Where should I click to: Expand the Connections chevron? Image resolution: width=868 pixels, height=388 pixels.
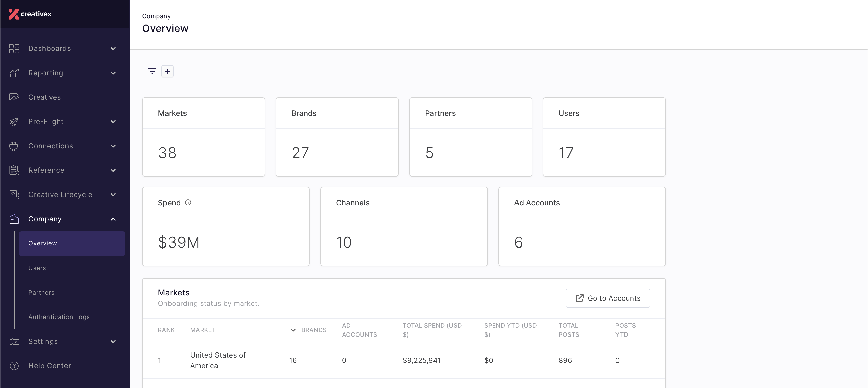[113, 146]
